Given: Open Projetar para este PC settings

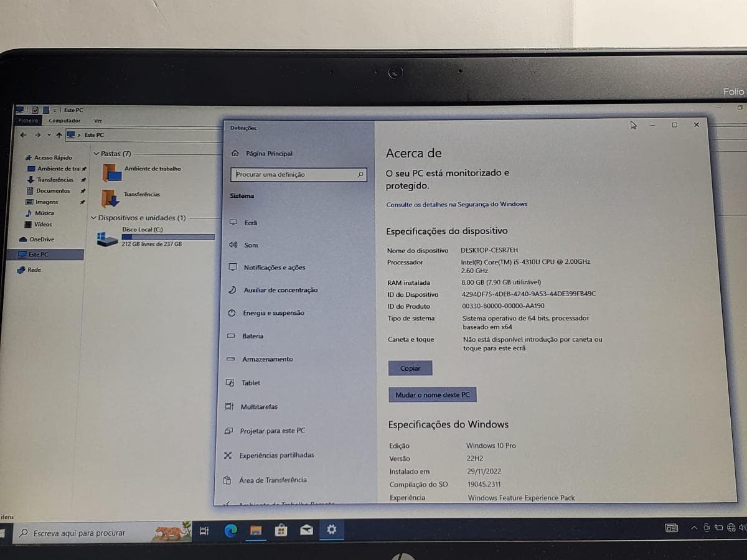Looking at the screenshot, I should point(265,431).
